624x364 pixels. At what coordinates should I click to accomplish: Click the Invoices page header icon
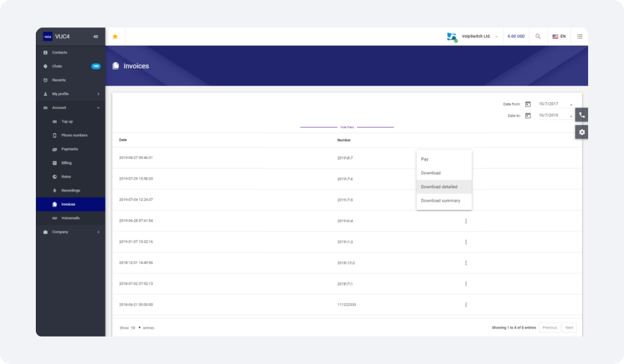(x=116, y=66)
